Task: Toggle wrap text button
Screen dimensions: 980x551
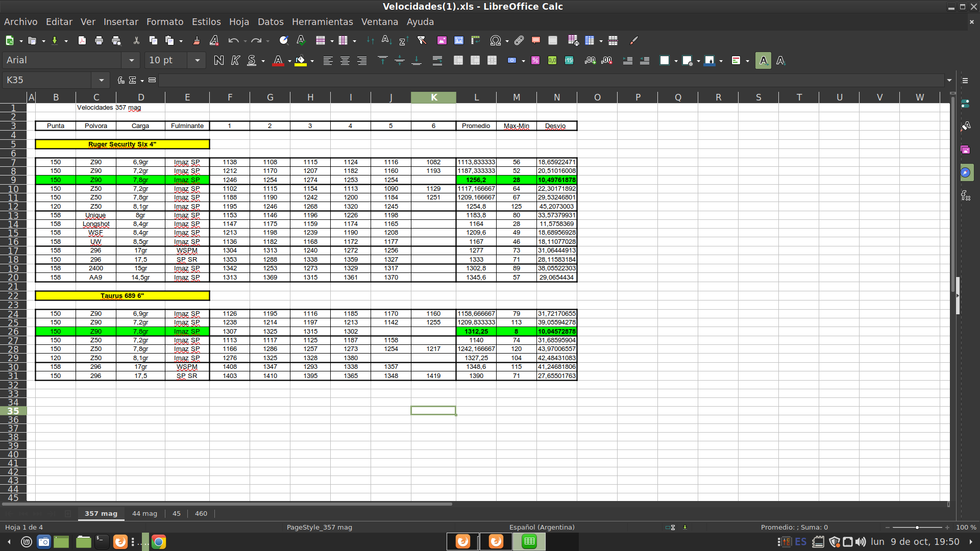Action: (437, 61)
